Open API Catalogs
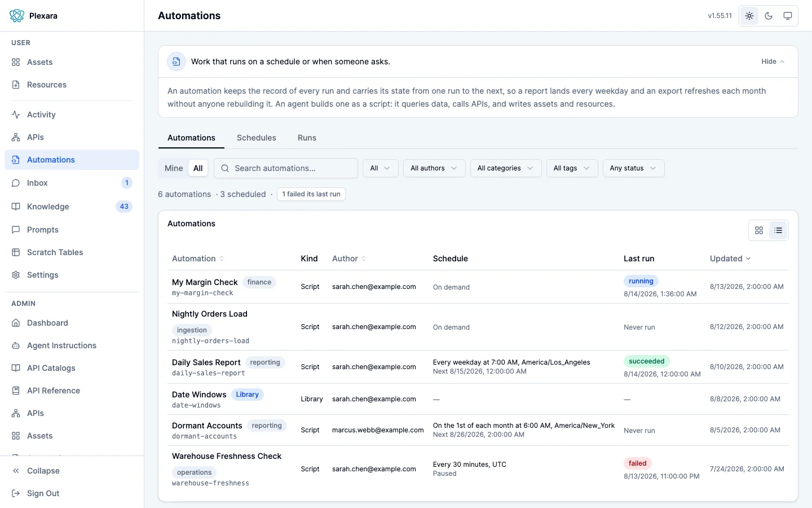 [72, 368]
